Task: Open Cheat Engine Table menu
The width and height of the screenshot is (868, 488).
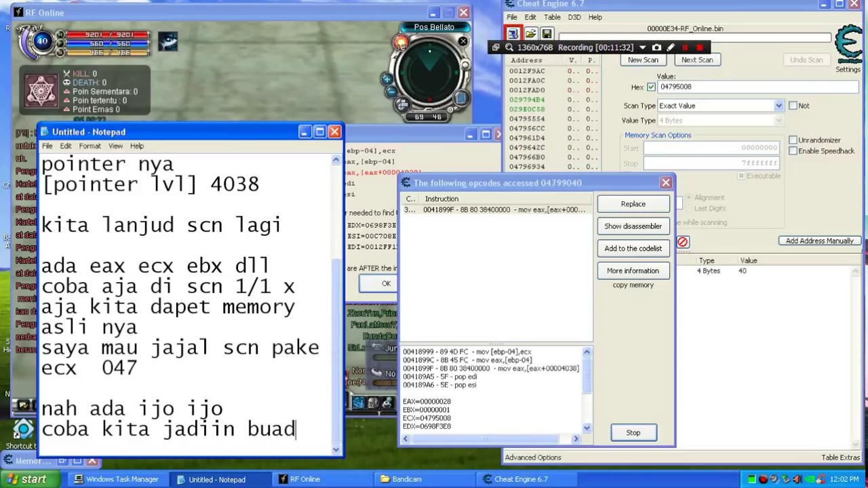Action: point(552,17)
